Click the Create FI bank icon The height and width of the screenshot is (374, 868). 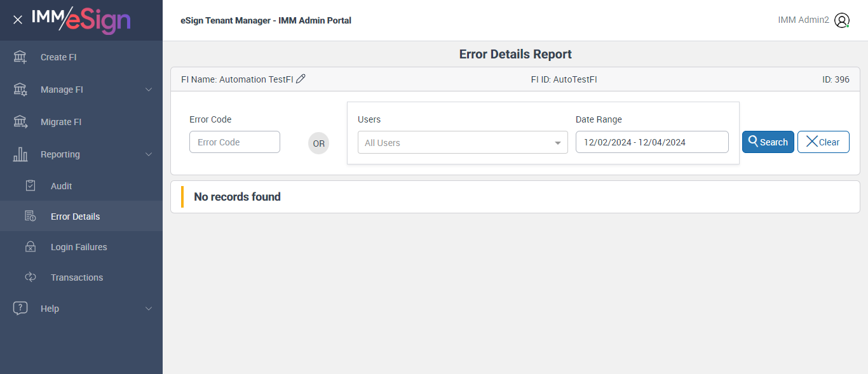tap(20, 57)
